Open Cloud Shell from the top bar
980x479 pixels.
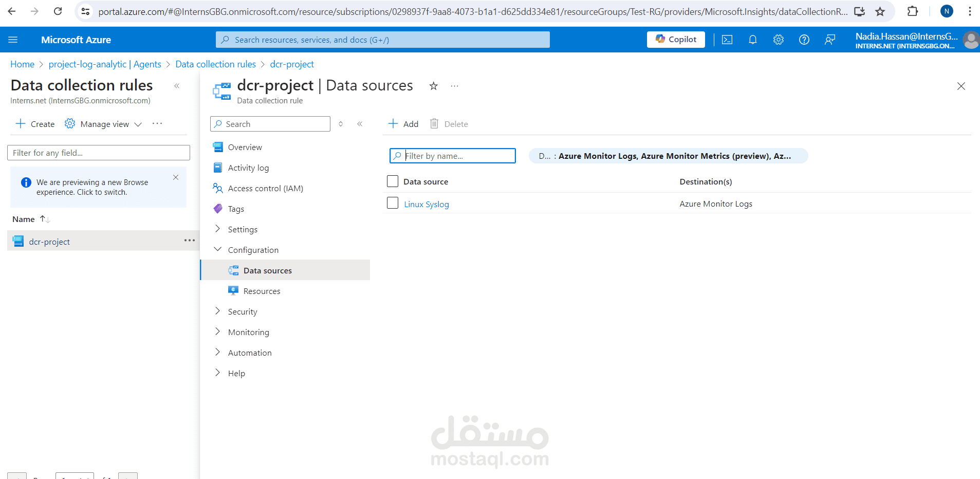[727, 40]
